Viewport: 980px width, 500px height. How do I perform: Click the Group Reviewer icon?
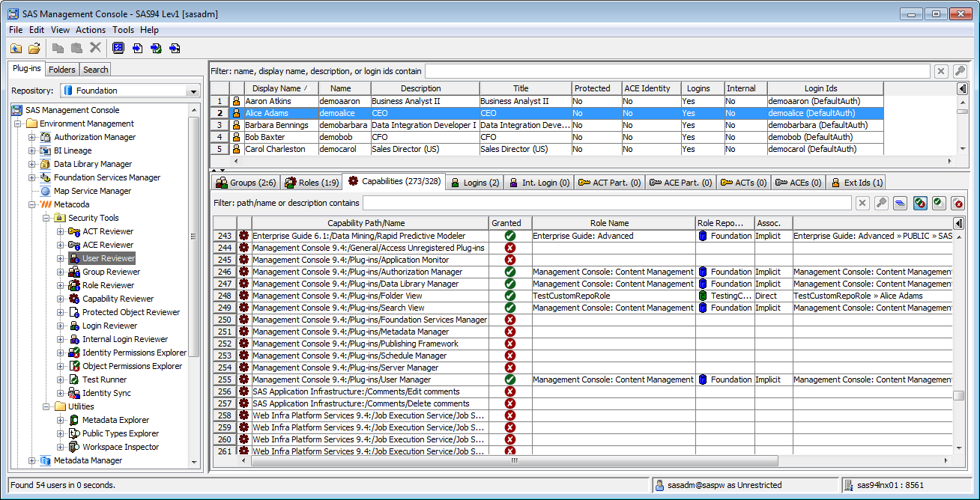pos(73,272)
